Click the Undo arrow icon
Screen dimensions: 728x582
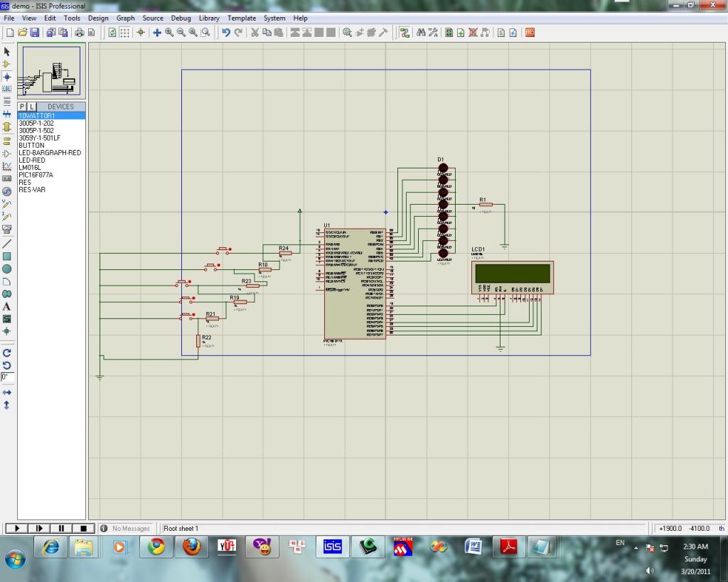[x=226, y=33]
